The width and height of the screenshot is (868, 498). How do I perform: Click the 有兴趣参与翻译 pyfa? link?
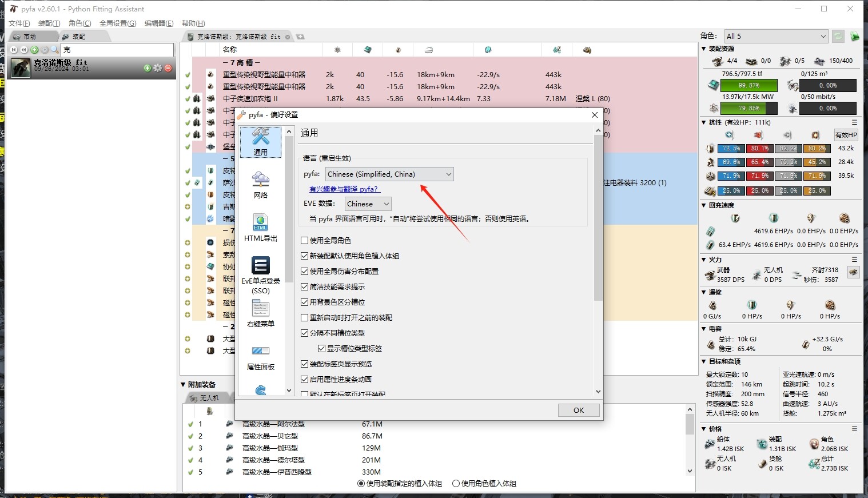coord(344,189)
